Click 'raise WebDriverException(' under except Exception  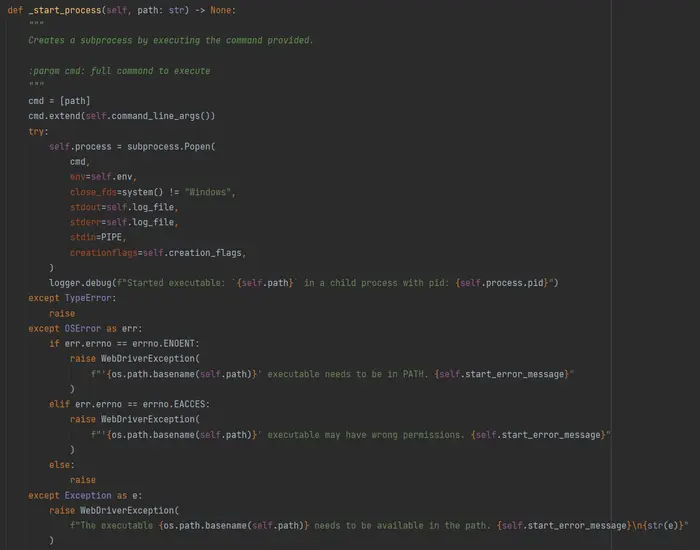[x=114, y=511]
